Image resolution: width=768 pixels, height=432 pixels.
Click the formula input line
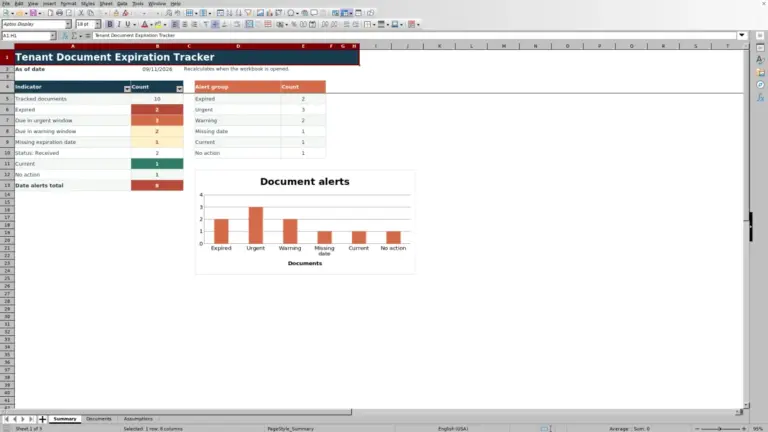[x=414, y=35]
